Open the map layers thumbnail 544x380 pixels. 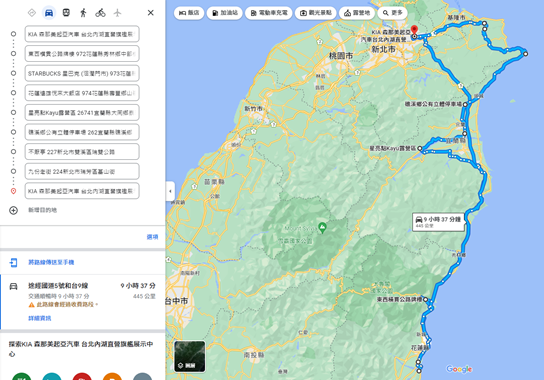click(x=189, y=356)
